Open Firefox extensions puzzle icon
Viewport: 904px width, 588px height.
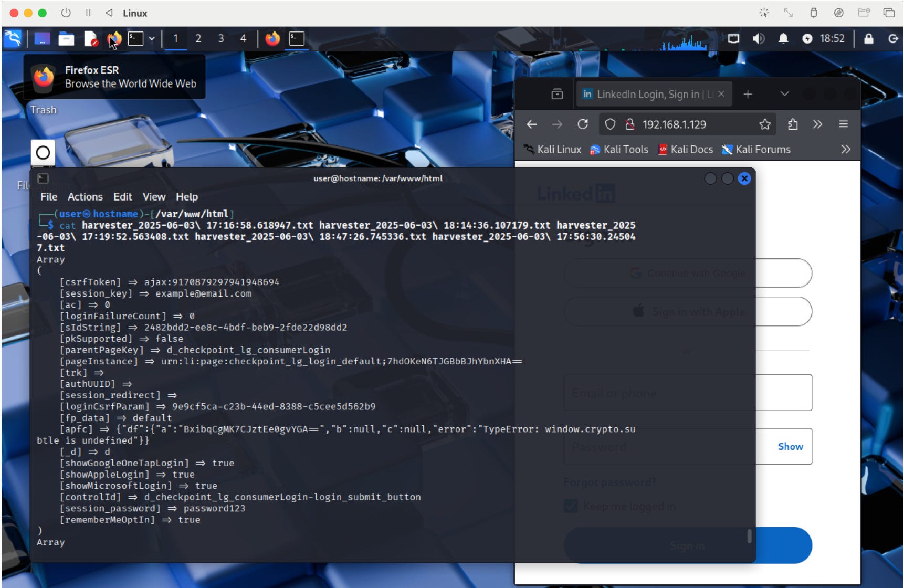tap(793, 124)
